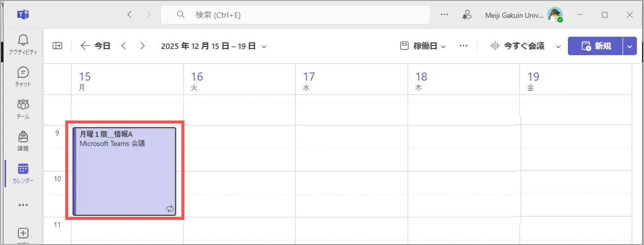Select the Calendar (カレンダー) sidebar icon

click(23, 173)
